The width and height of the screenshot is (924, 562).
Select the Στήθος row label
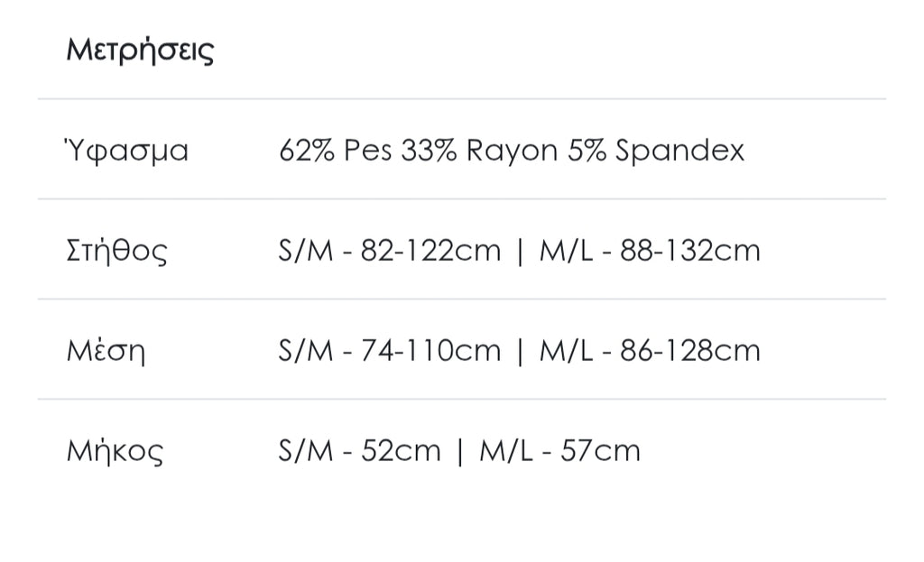click(117, 250)
